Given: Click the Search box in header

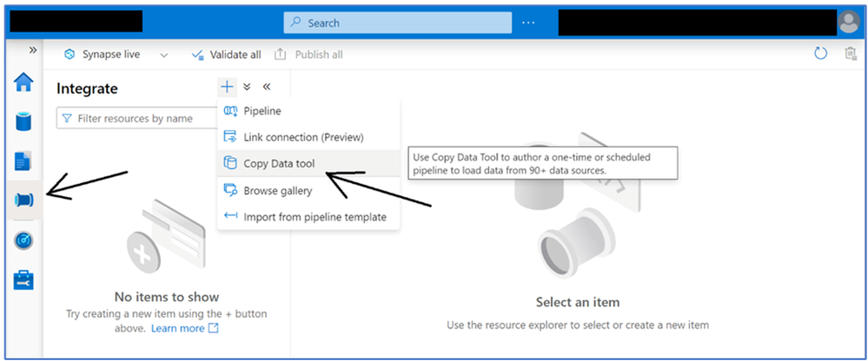Looking at the screenshot, I should click(x=397, y=23).
